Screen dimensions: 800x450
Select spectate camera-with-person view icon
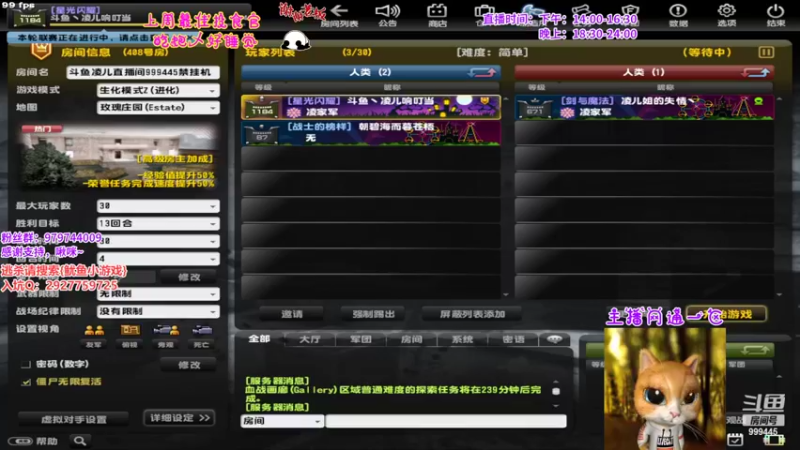166,331
